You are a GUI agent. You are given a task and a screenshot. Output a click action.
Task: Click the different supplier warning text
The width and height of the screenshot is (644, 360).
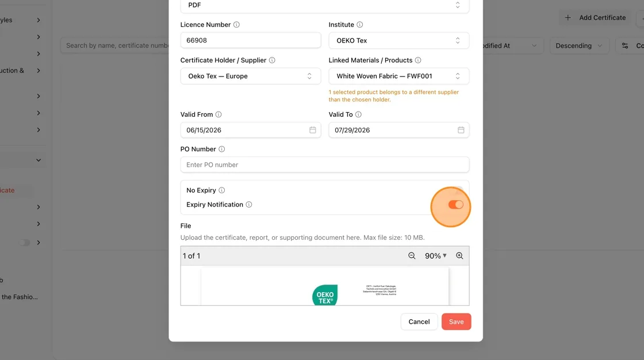[393, 96]
